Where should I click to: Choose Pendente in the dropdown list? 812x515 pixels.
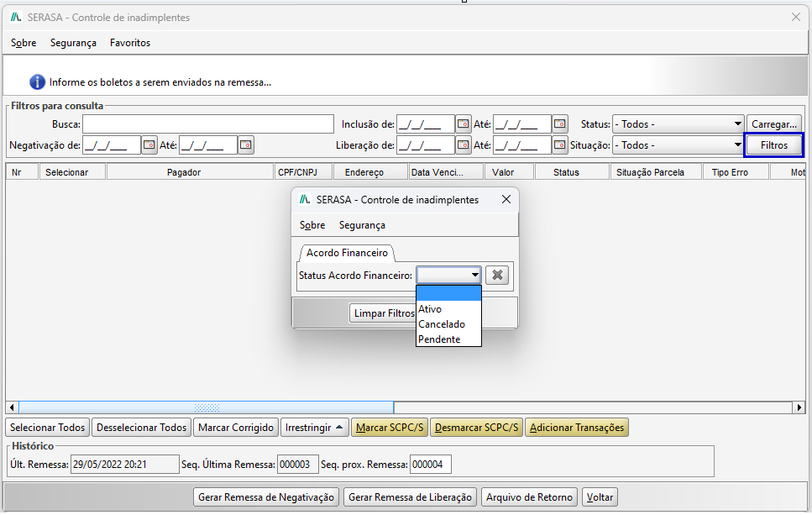[449, 339]
